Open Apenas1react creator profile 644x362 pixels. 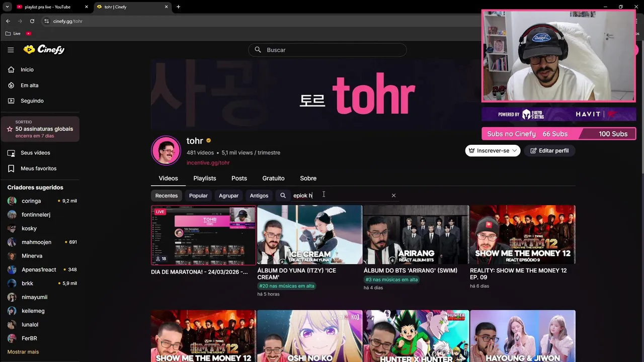click(x=39, y=269)
